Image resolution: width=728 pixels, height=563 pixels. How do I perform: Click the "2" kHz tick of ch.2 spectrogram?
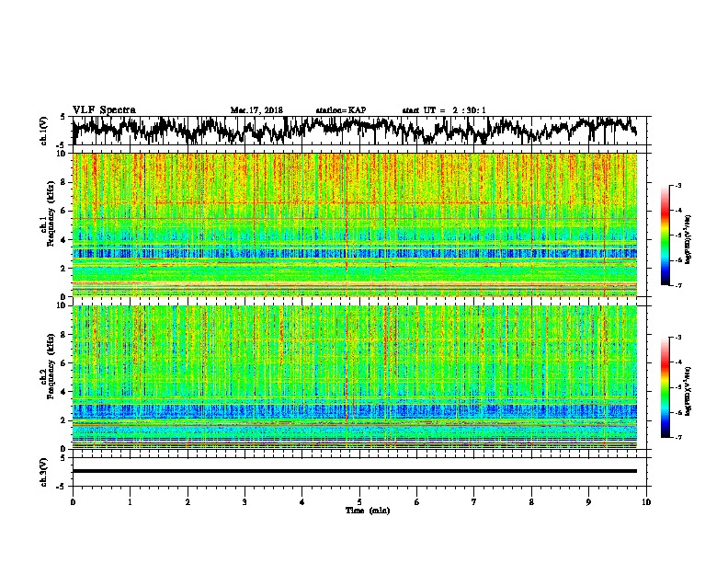(63, 420)
